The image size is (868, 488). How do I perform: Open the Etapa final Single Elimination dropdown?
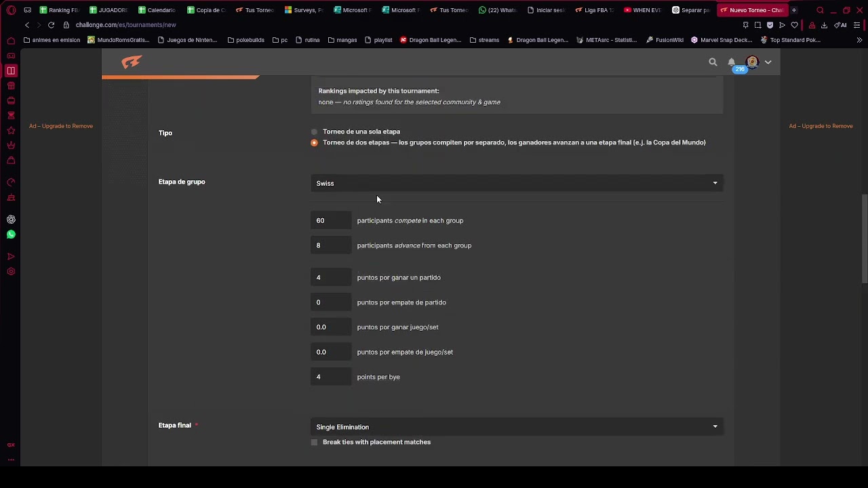pyautogui.click(x=517, y=427)
